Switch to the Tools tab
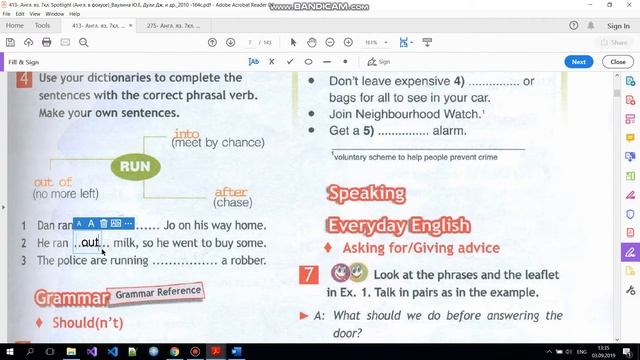Screen dimensions: 640x360 [x=42, y=25]
